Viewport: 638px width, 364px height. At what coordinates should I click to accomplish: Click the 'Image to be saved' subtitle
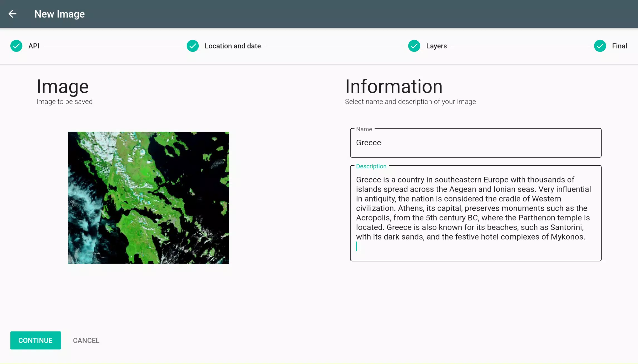[x=65, y=102]
